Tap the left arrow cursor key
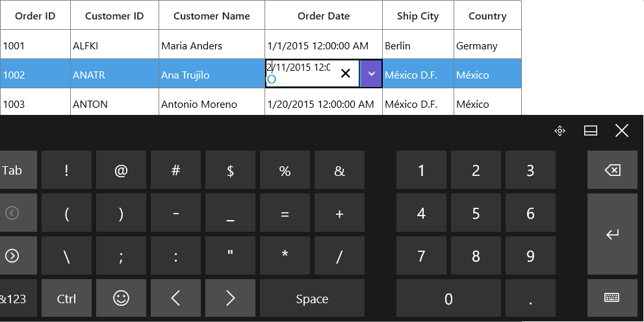 (176, 298)
